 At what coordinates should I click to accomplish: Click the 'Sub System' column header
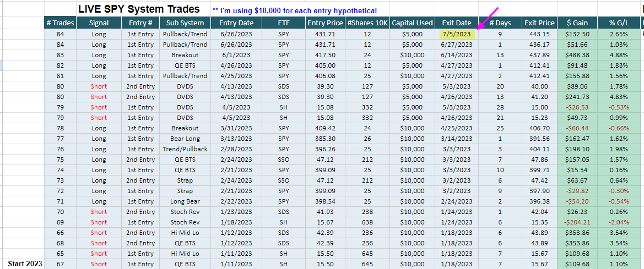185,23
